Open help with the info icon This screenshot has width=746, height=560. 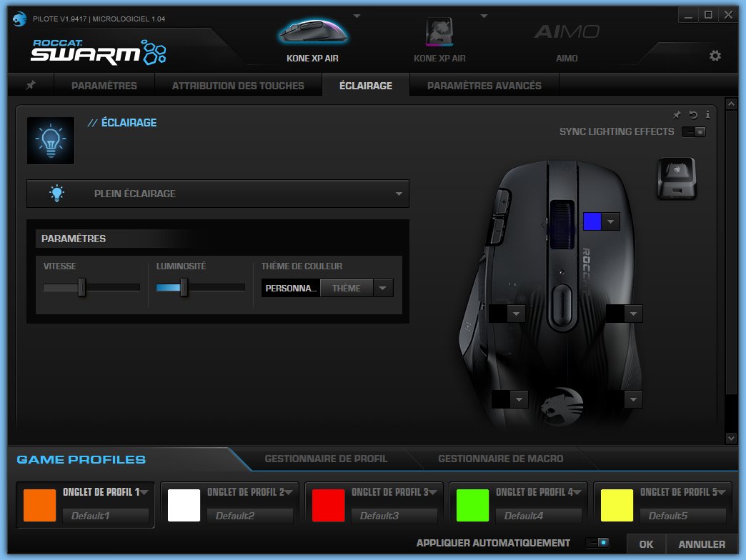tap(707, 114)
